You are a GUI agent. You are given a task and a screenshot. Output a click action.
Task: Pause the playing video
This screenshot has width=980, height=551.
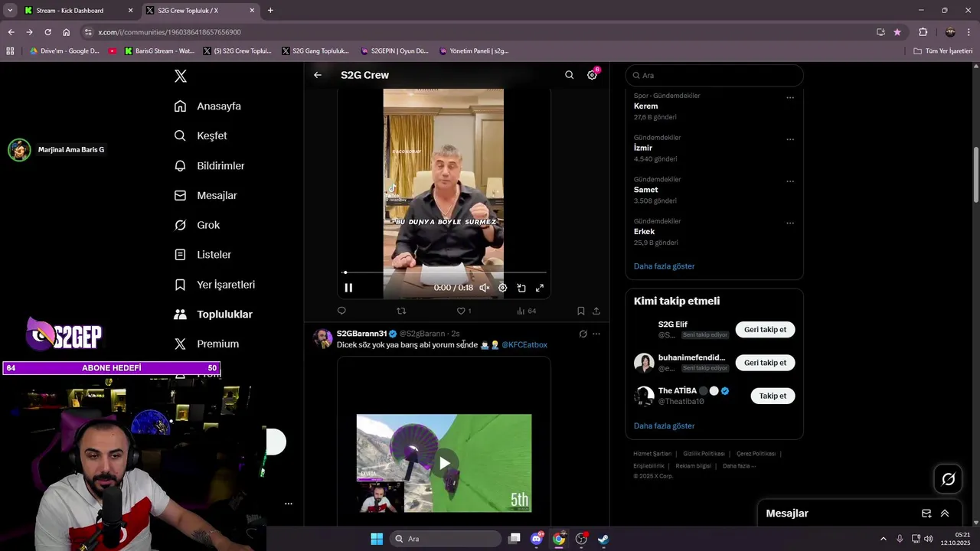click(x=348, y=288)
